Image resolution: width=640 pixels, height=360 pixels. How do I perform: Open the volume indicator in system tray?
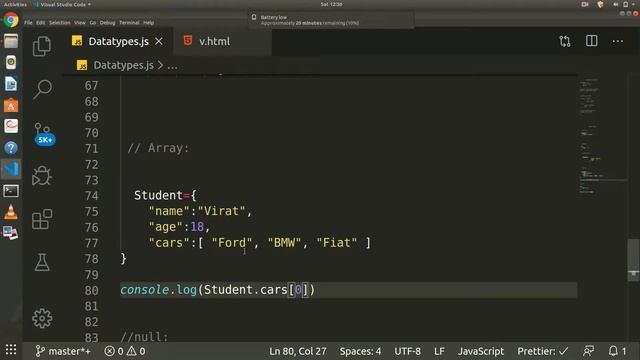coord(615,4)
